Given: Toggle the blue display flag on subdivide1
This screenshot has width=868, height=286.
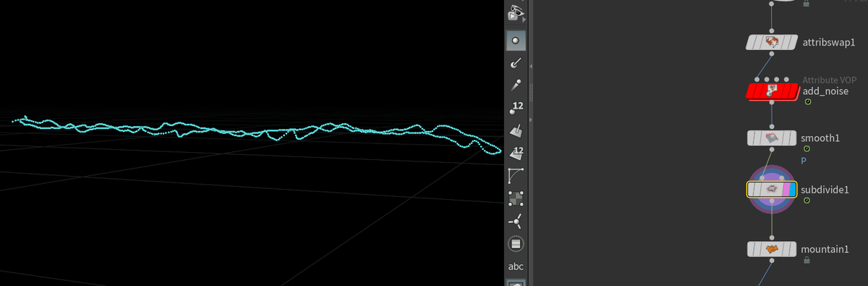Looking at the screenshot, I should (x=793, y=190).
